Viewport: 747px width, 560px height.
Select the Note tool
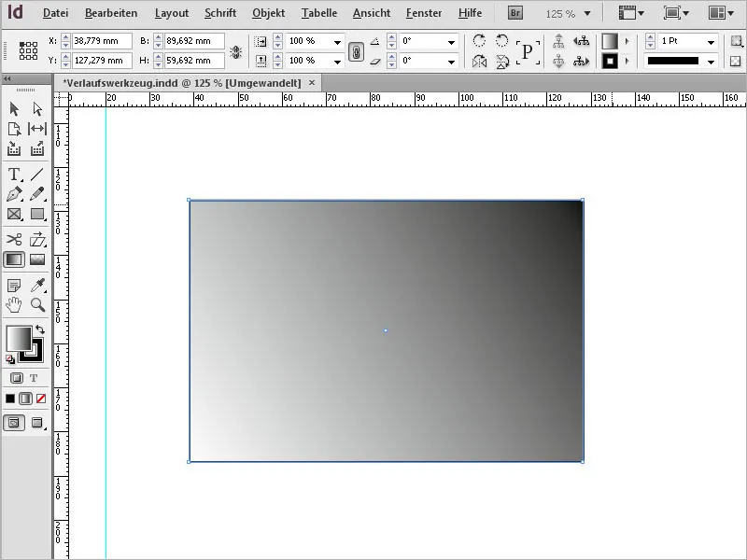(x=14, y=286)
